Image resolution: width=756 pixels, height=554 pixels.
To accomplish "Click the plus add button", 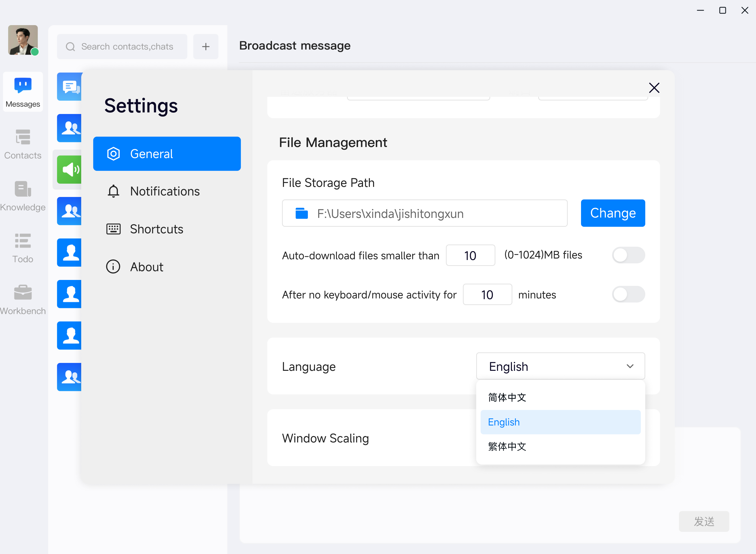I will point(206,47).
